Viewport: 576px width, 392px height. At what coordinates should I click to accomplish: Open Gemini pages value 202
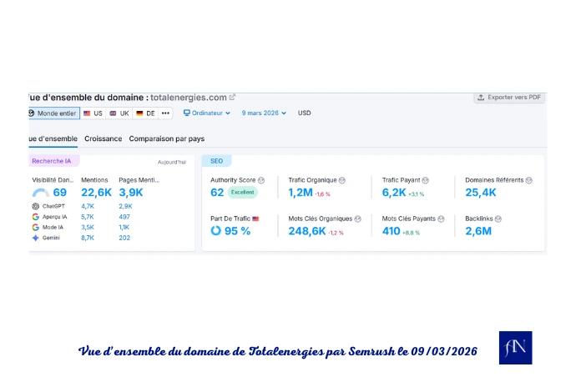click(124, 238)
